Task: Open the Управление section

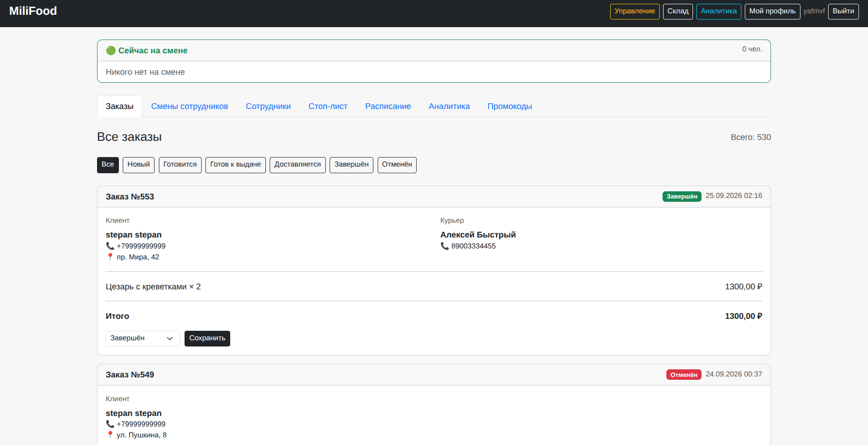Action: pyautogui.click(x=634, y=11)
